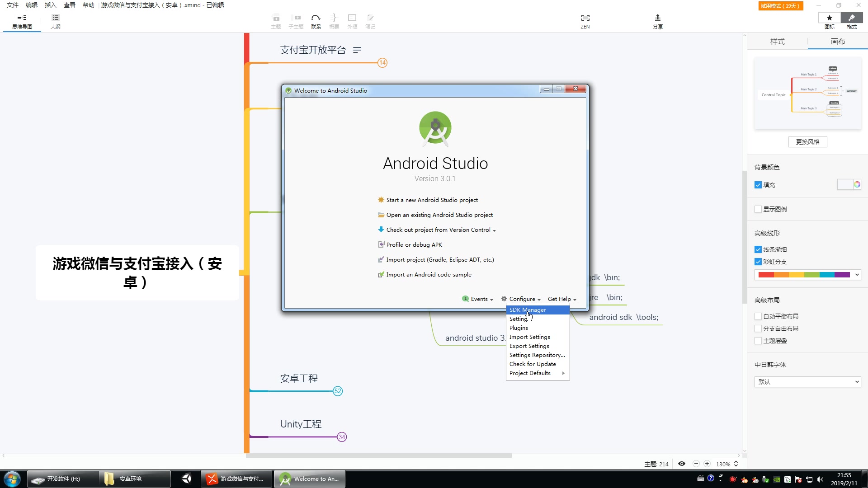Click Profile or debug APK
The image size is (868, 488).
click(410, 245)
